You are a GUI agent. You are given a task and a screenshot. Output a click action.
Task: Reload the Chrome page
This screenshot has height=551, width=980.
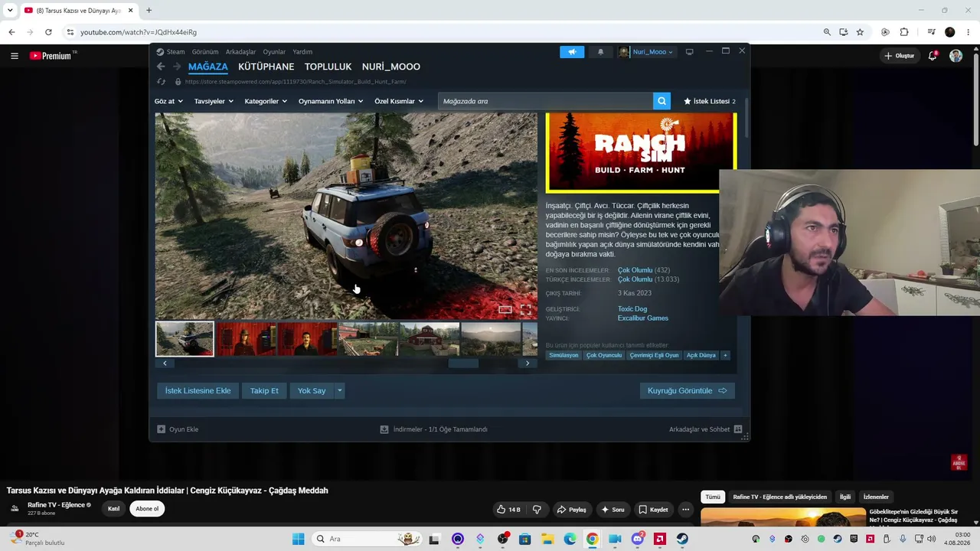(48, 32)
